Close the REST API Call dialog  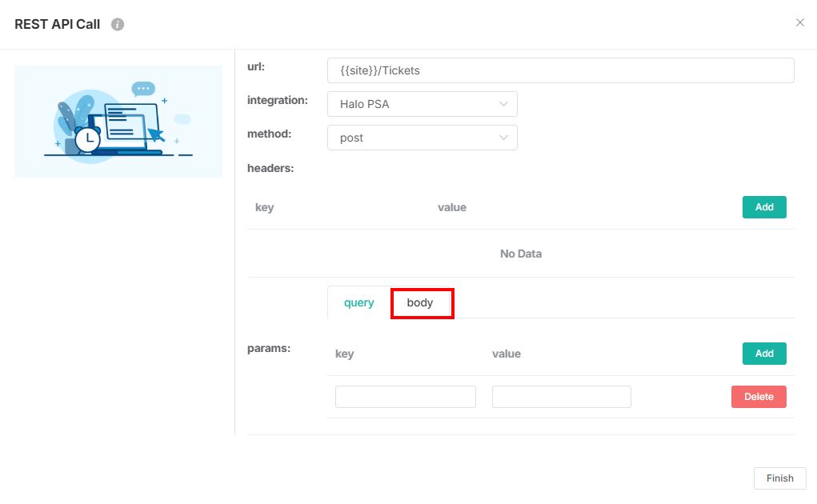(799, 22)
